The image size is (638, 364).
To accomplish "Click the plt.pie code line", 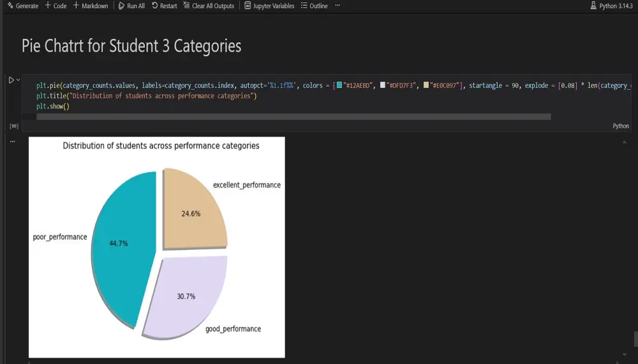I will coord(333,85).
